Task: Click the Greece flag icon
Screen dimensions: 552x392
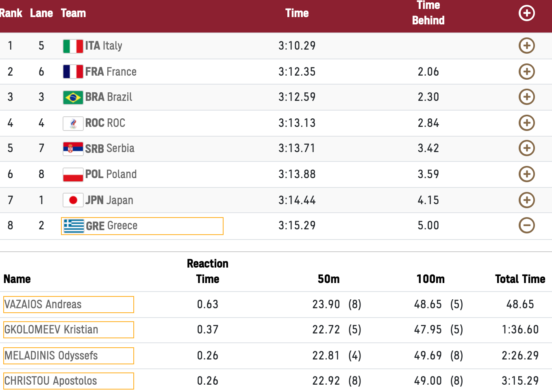Action: point(74,226)
